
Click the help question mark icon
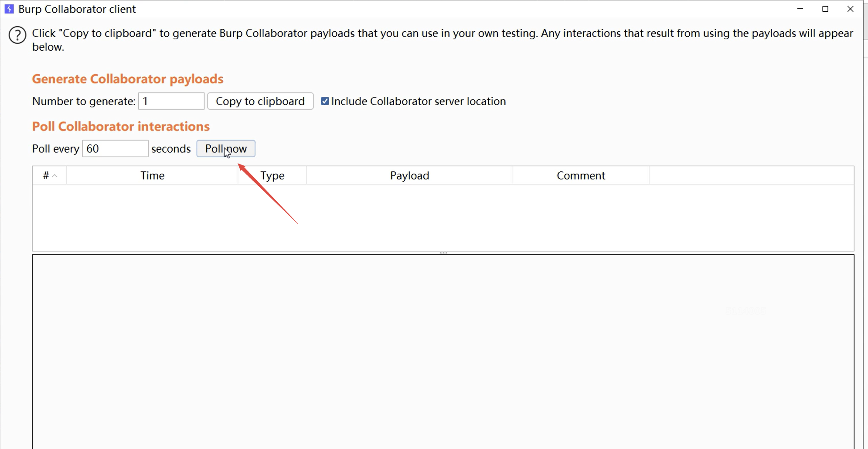(x=17, y=35)
